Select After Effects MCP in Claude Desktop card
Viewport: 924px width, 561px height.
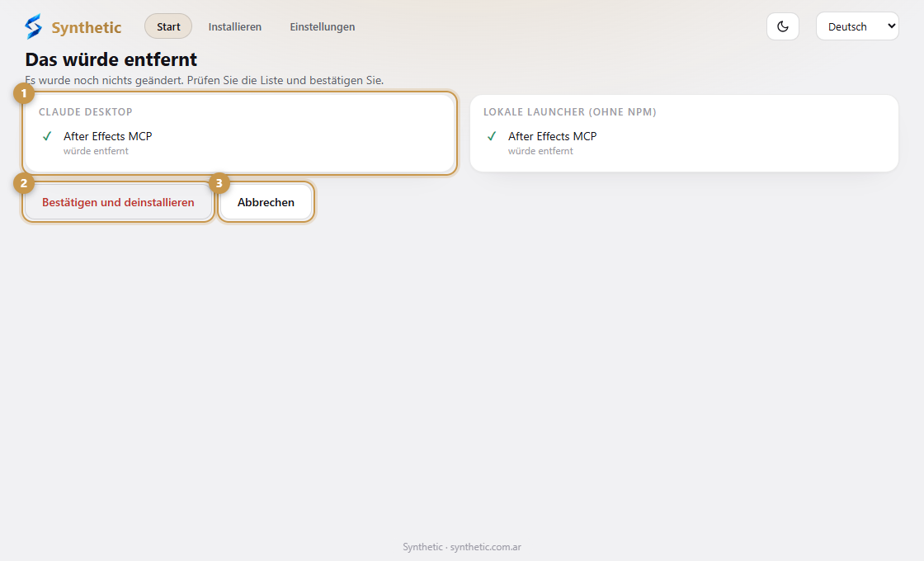click(x=108, y=136)
